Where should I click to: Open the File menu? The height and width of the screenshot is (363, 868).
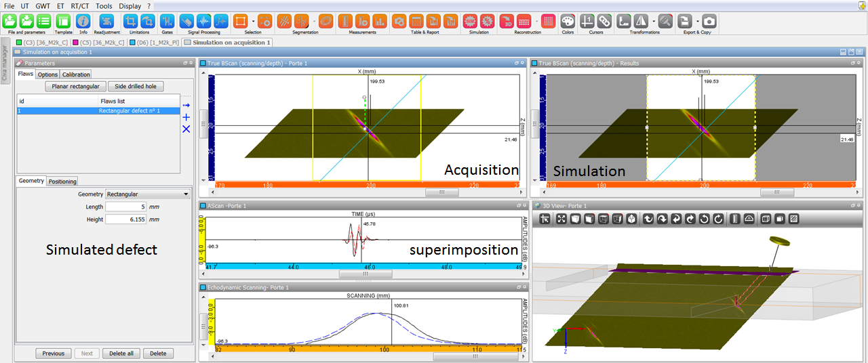9,5
